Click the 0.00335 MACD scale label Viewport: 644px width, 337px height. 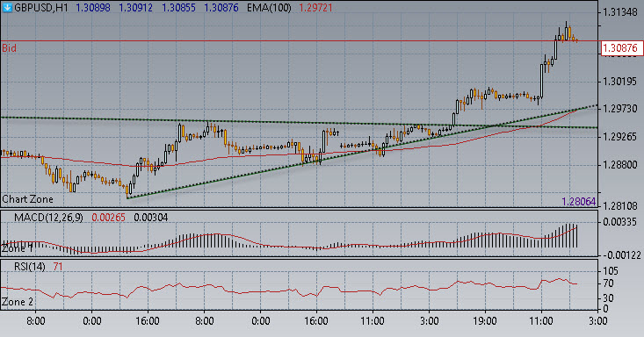(x=620, y=222)
